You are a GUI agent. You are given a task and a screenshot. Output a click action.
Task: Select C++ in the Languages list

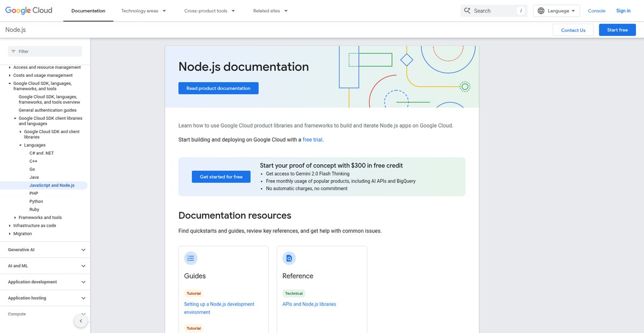pyautogui.click(x=33, y=161)
